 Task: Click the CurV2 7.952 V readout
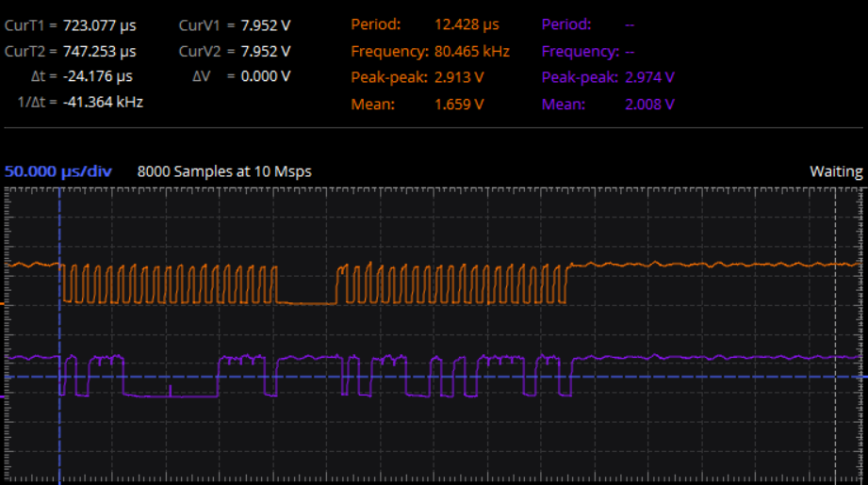click(x=235, y=51)
